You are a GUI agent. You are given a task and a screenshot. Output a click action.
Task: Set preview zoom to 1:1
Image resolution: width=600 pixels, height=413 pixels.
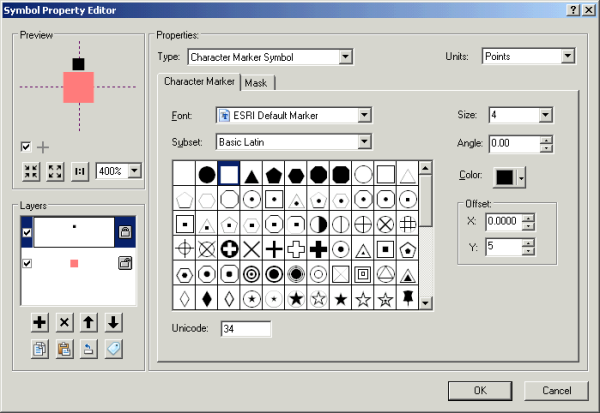(x=80, y=171)
